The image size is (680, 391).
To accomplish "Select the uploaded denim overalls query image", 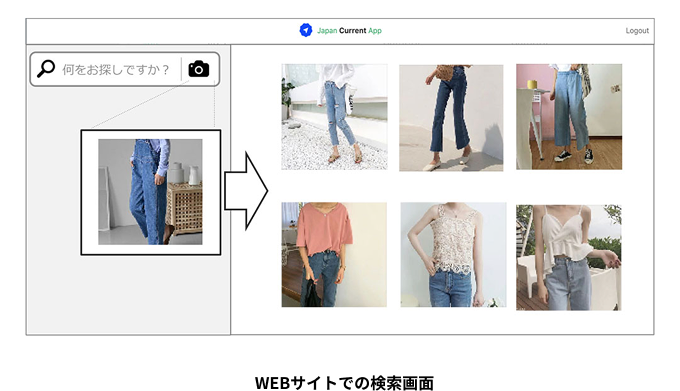I will pos(150,192).
